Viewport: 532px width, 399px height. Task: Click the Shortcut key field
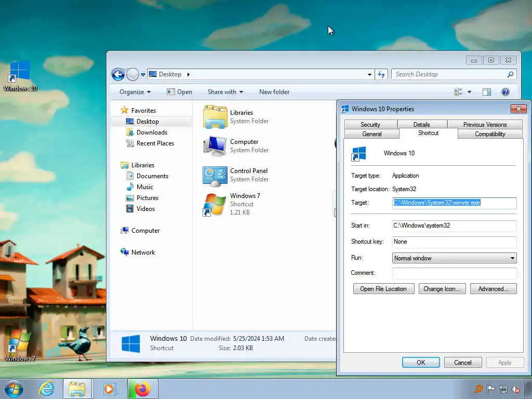(454, 242)
